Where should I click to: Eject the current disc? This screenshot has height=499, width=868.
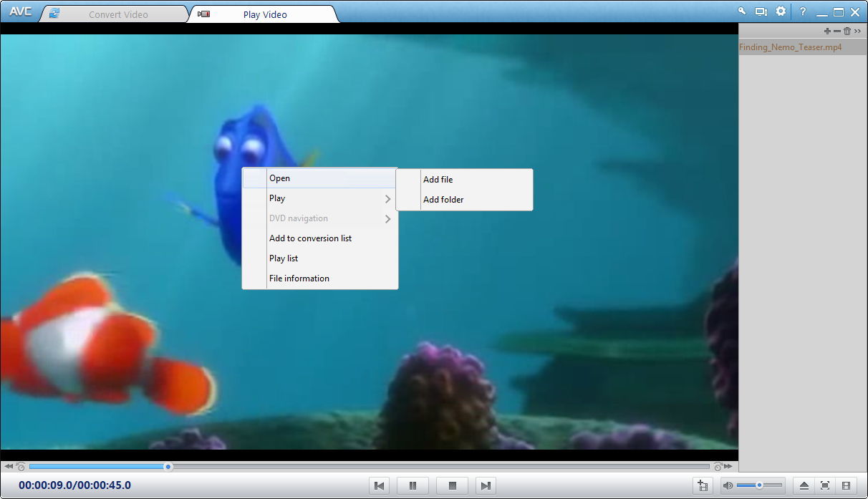pos(804,485)
